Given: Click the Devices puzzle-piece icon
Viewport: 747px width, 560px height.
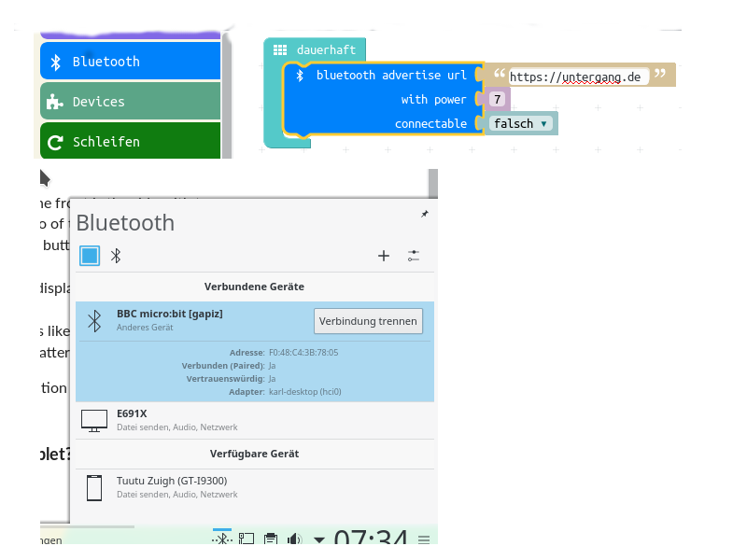Looking at the screenshot, I should (x=55, y=102).
